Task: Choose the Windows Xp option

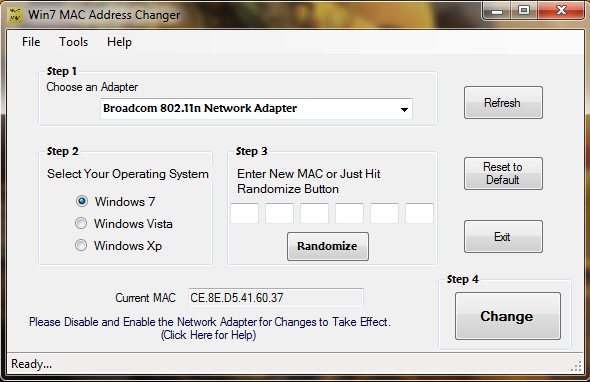Action: [x=81, y=245]
